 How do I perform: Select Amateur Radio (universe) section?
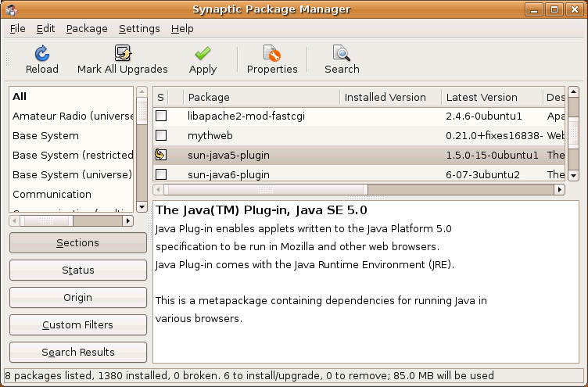tap(71, 116)
